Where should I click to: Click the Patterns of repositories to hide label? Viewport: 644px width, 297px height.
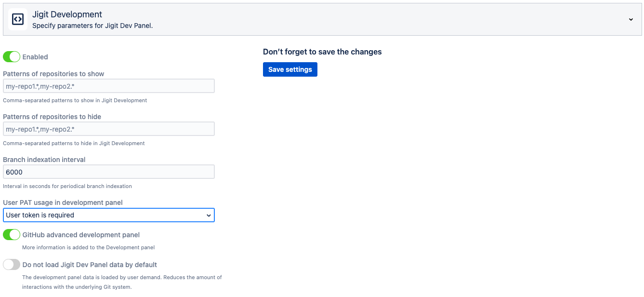tap(52, 117)
